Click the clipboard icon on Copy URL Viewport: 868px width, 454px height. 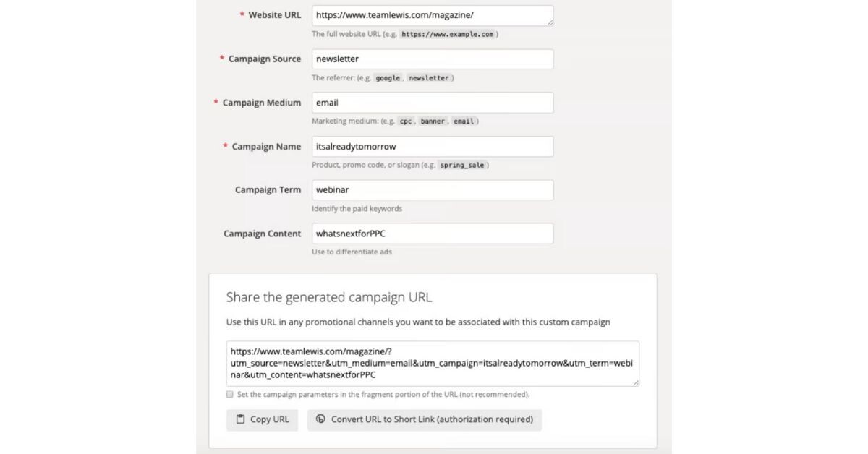coord(240,419)
